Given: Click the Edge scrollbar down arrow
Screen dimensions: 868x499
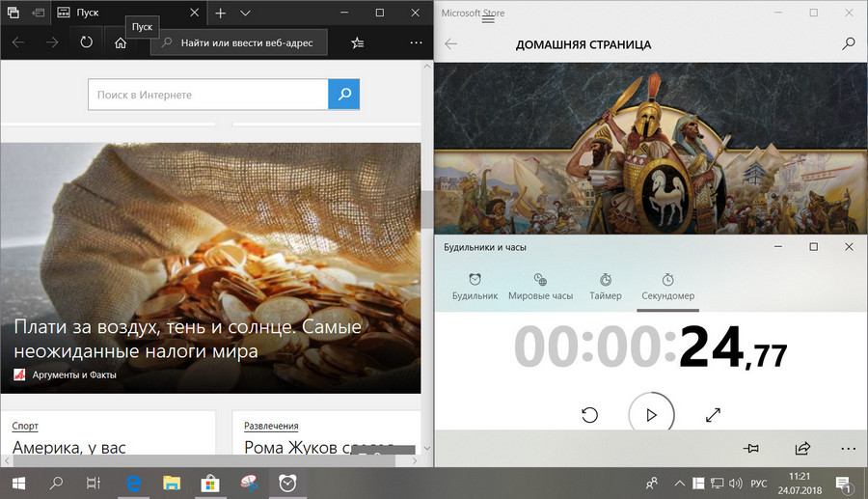Looking at the screenshot, I should click(427, 448).
